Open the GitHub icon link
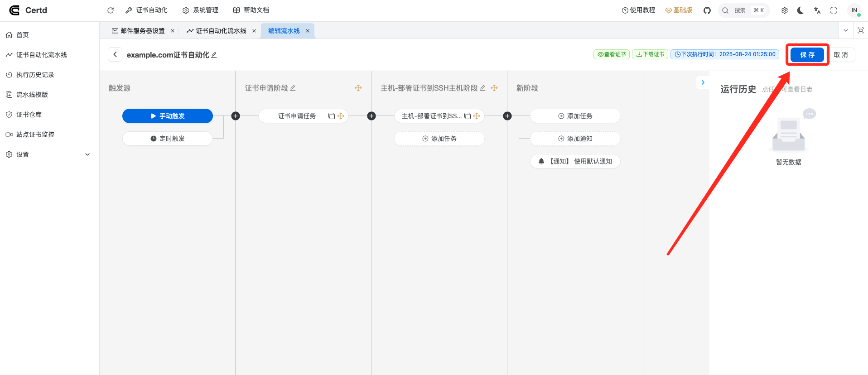Image resolution: width=868 pixels, height=375 pixels. pyautogui.click(x=707, y=10)
